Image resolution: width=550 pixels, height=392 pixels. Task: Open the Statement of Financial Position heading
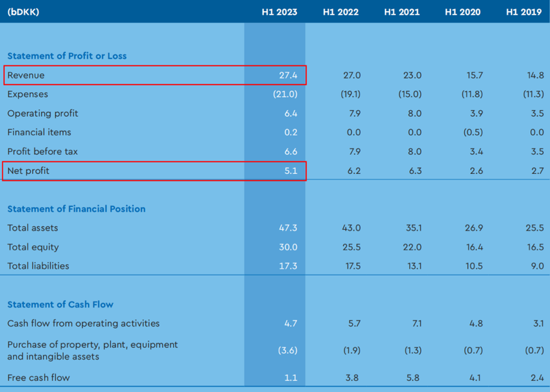(76, 209)
